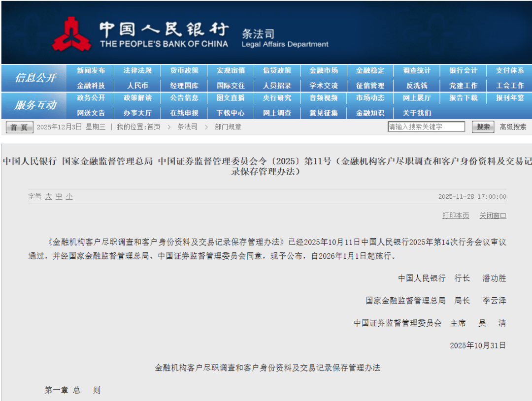Open 网送文告 link
Screen dimensions: 532x401
(x=91, y=113)
